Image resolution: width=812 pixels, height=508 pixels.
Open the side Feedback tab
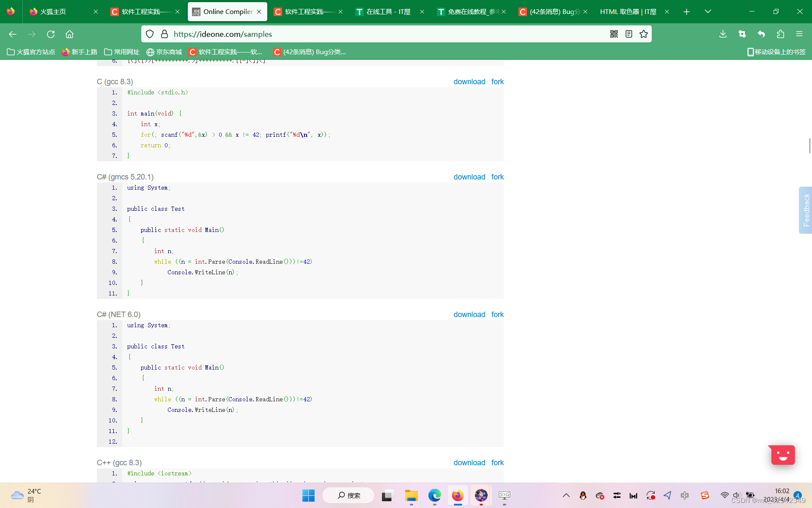(x=806, y=210)
